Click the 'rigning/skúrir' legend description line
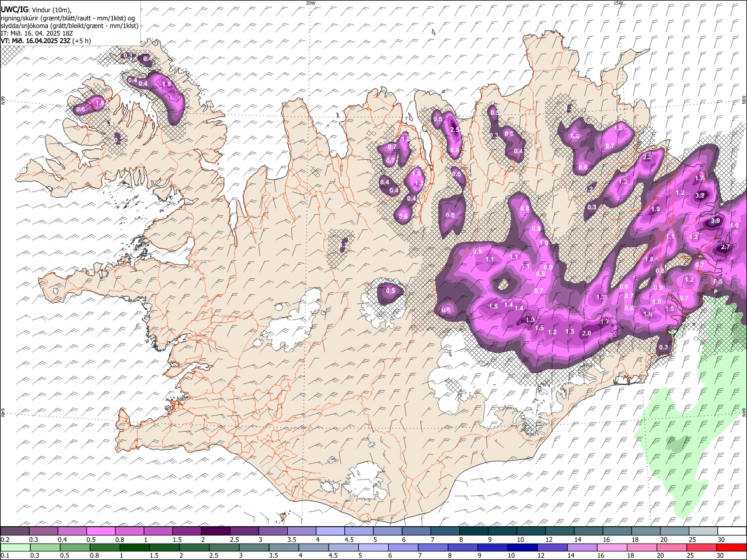This screenshot has width=747, height=560. 68,17
